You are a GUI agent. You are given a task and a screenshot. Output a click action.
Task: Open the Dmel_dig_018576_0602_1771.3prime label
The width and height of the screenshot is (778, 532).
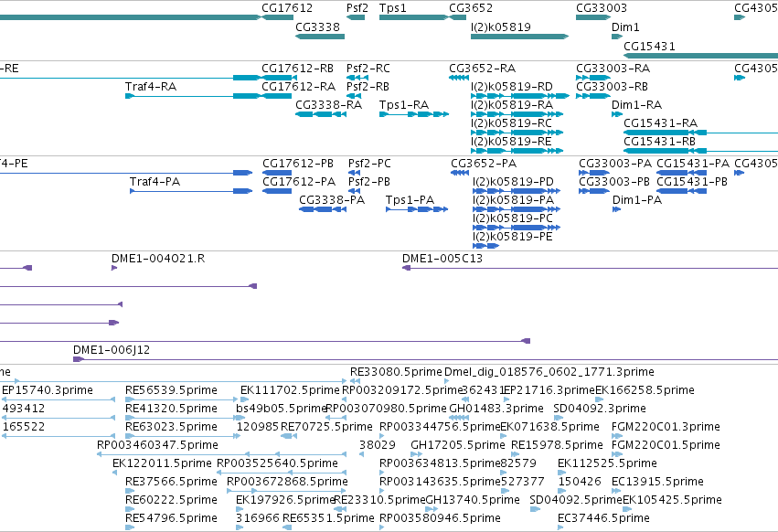(x=549, y=372)
